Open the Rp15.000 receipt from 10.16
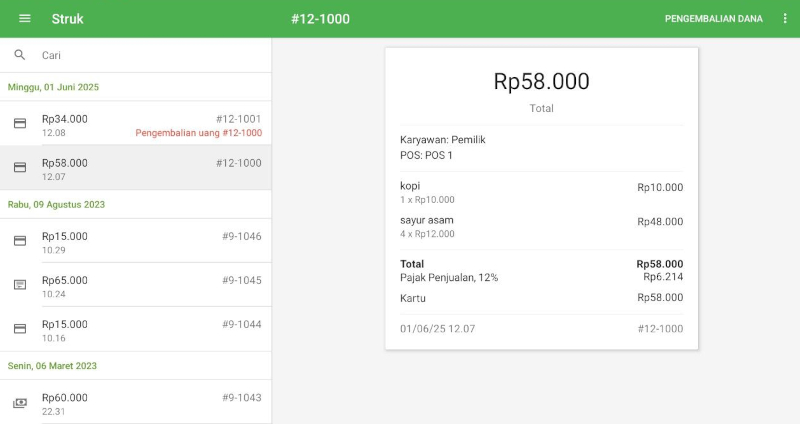 150,329
